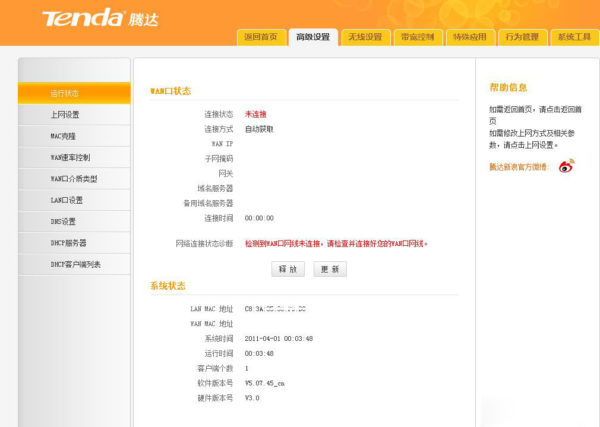600x427 pixels.
Task: Open the MAC克隆 sidebar item
Action: tap(74, 136)
